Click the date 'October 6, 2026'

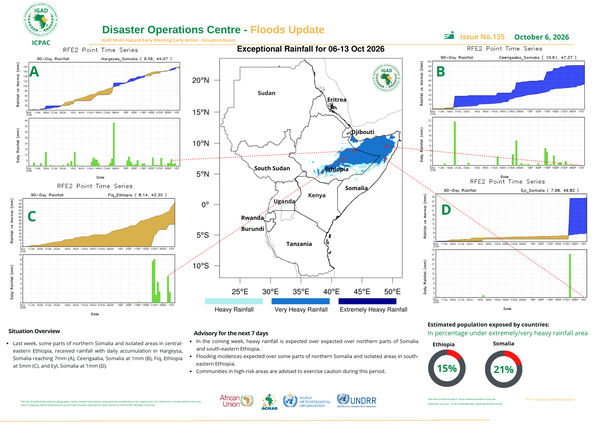541,37
